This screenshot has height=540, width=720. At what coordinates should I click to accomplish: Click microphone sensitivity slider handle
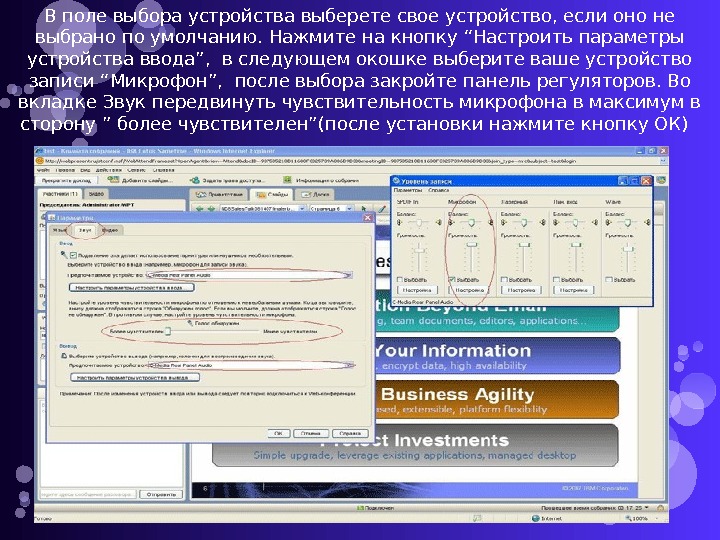tap(168, 331)
